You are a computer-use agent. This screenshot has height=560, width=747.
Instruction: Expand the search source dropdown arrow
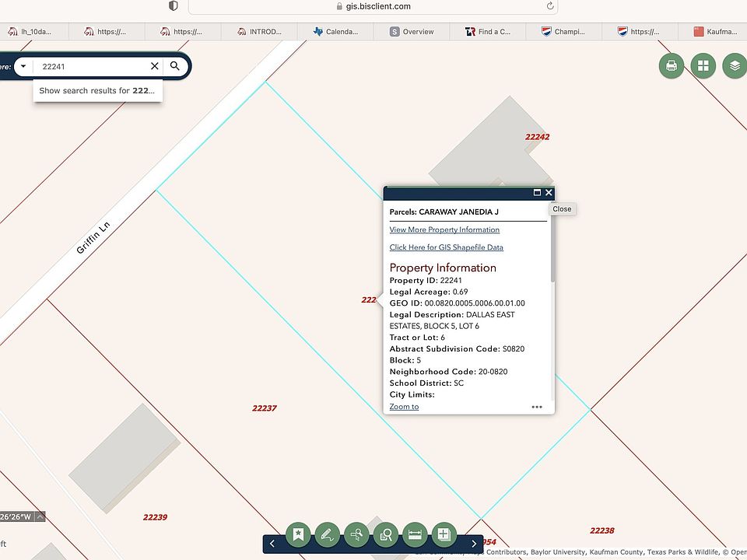click(x=23, y=66)
